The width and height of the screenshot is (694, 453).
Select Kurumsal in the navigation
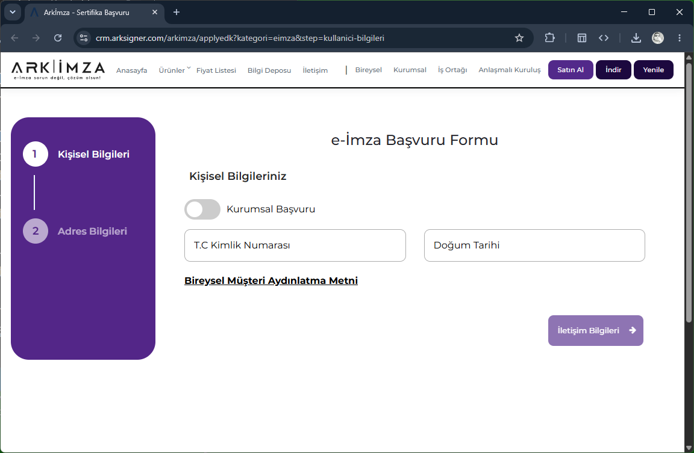pos(410,70)
